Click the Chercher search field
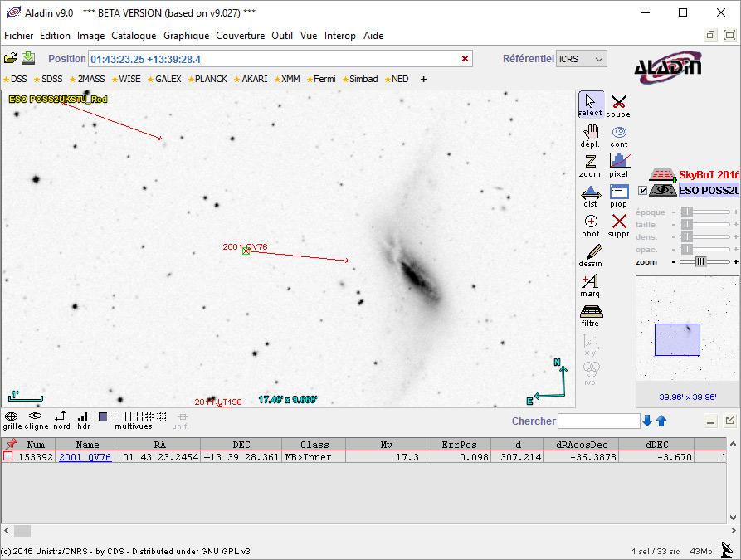The height and width of the screenshot is (560, 741). [x=599, y=421]
